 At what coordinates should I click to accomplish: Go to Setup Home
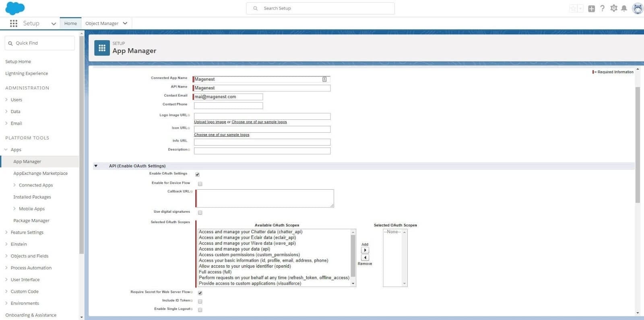pos(18,62)
